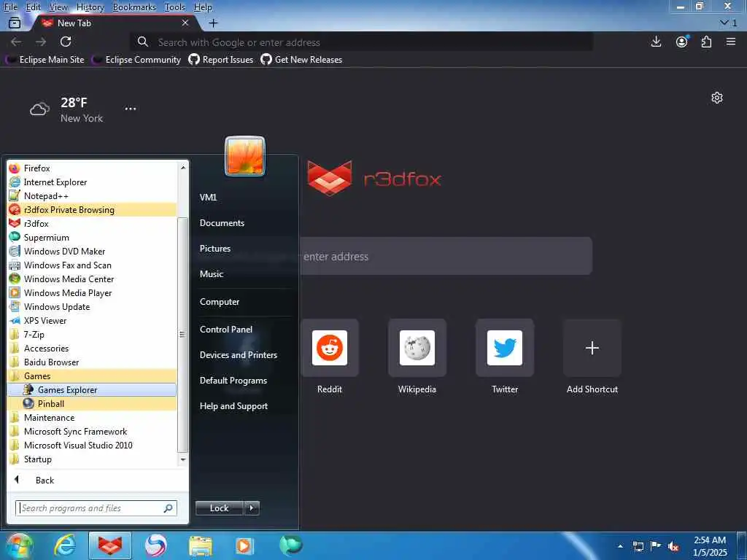Open Games Explorer
Screen dimensions: 747x560
pyautogui.click(x=92, y=389)
